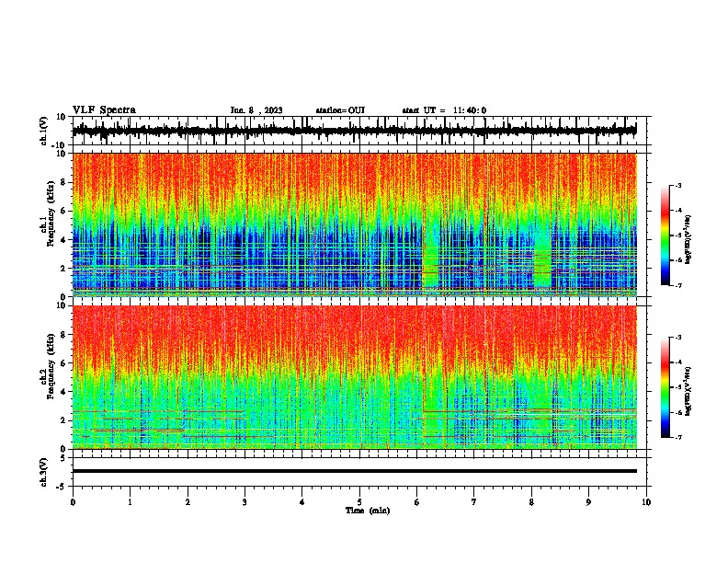Click the "-3" tick on the ch.1 color bar
The height and width of the screenshot is (563, 728).
click(678, 185)
